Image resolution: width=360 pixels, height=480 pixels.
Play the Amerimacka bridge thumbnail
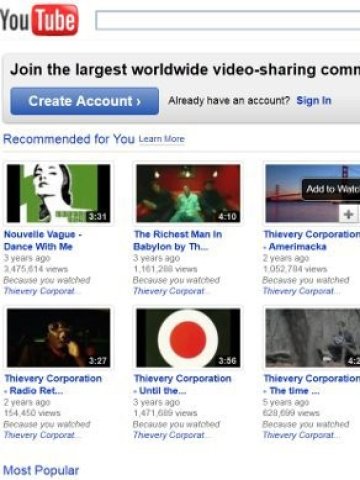point(313,193)
